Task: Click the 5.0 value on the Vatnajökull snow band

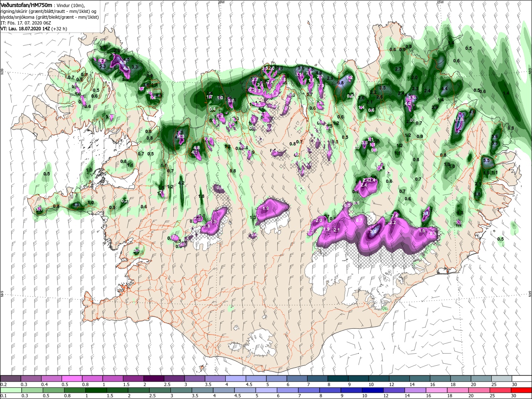Action: (373, 232)
